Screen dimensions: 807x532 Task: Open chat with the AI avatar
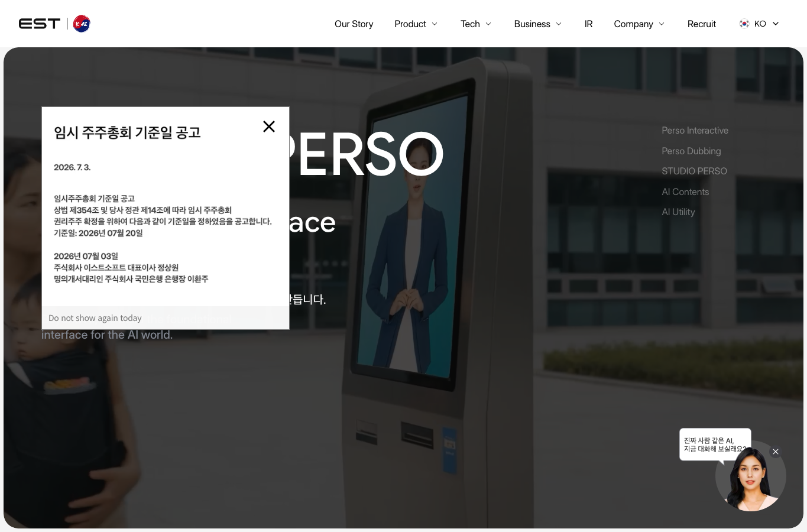(751, 476)
